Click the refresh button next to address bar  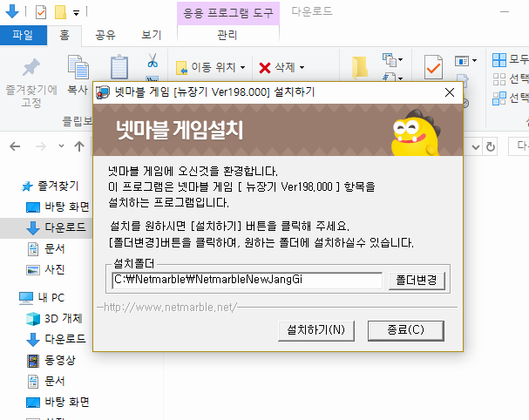(491, 147)
